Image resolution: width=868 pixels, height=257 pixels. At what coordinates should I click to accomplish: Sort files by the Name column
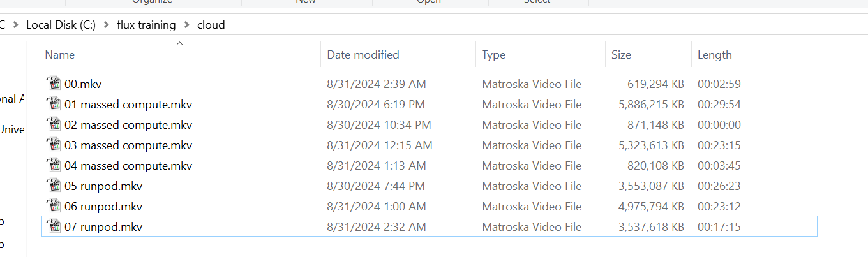click(60, 55)
